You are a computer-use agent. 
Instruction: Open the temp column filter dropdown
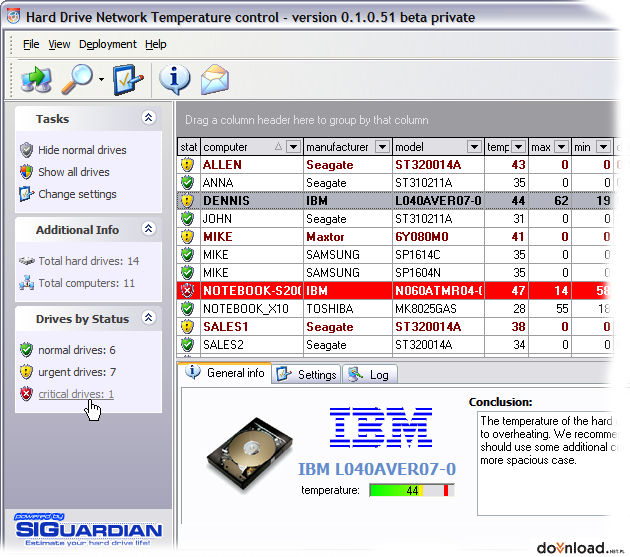point(519,147)
